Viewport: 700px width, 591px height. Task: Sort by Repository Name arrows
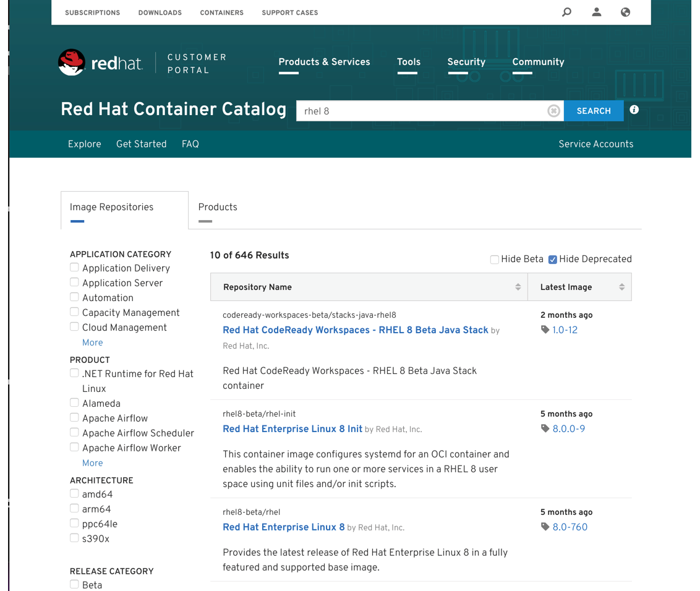518,287
